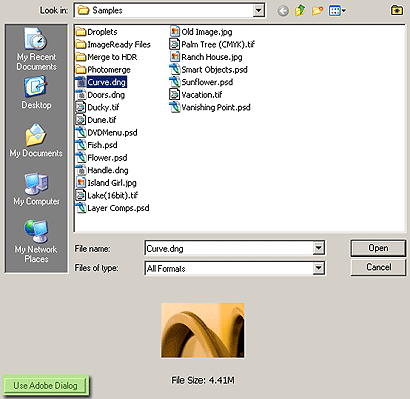The width and height of the screenshot is (410, 399).
Task: Go up one folder level
Action: [x=300, y=11]
